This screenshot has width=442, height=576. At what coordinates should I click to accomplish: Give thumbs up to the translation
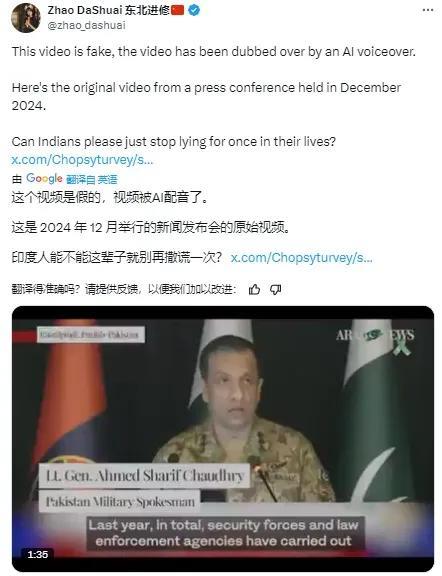coord(254,289)
